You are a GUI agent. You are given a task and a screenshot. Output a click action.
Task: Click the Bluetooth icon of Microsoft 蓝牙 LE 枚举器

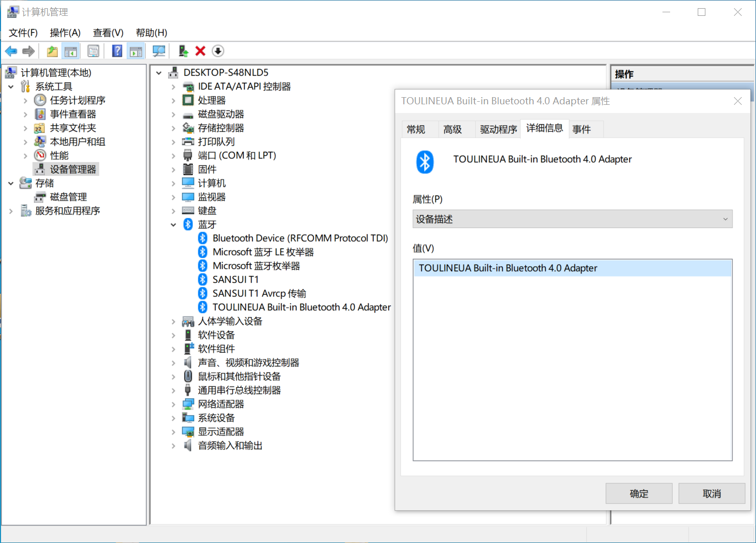203,252
